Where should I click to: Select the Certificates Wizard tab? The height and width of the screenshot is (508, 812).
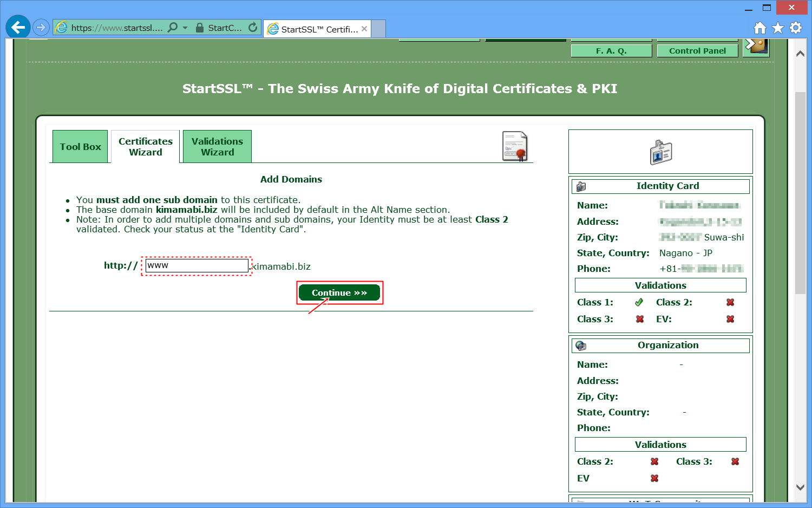click(145, 147)
